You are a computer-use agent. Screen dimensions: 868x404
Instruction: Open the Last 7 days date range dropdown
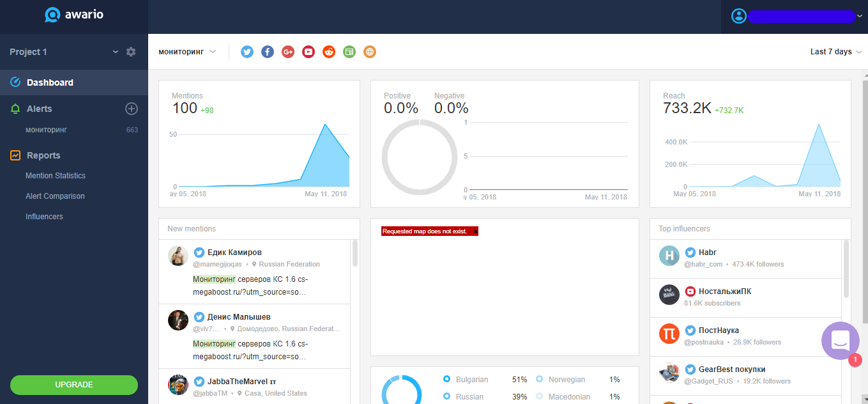pyautogui.click(x=835, y=52)
